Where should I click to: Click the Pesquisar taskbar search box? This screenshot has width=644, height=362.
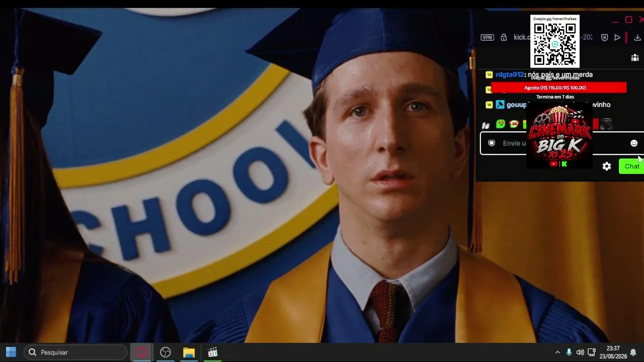click(75, 352)
